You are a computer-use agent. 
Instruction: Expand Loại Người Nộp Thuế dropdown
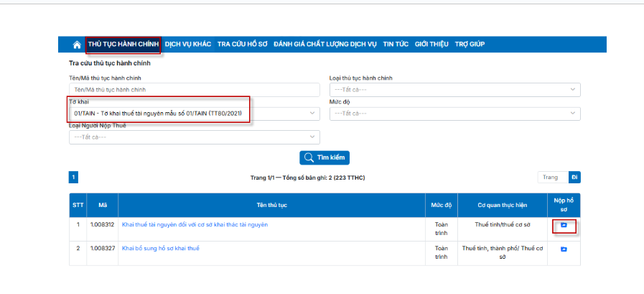[194, 137]
